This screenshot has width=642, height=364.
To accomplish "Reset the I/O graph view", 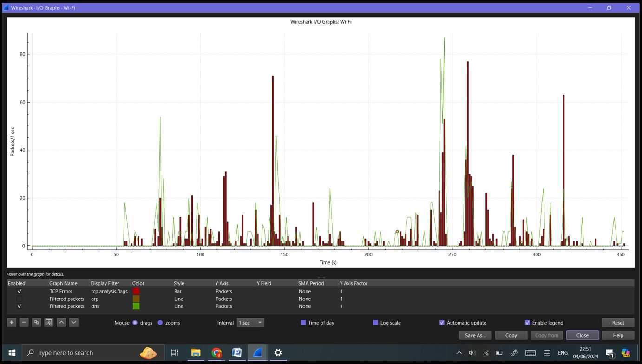I will (x=618, y=322).
